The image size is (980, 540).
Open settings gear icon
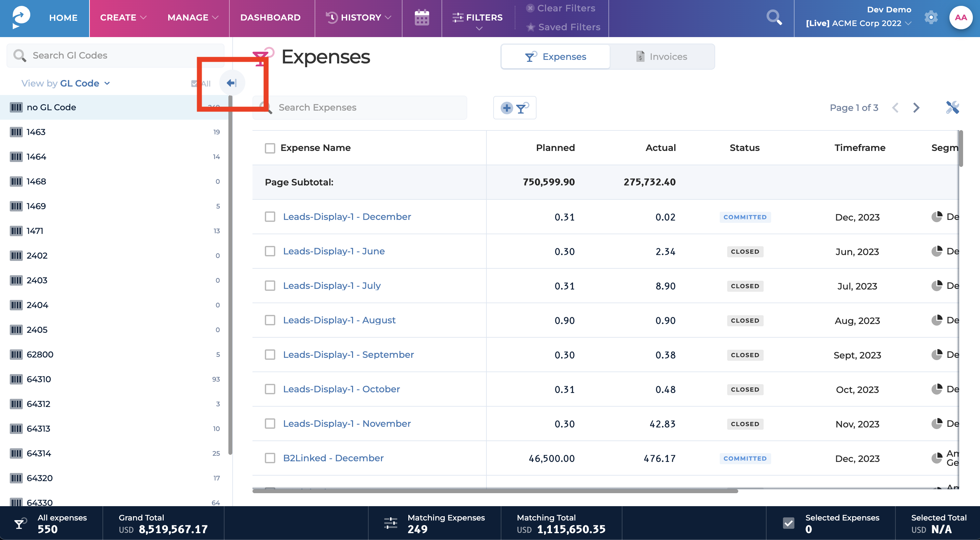(931, 17)
